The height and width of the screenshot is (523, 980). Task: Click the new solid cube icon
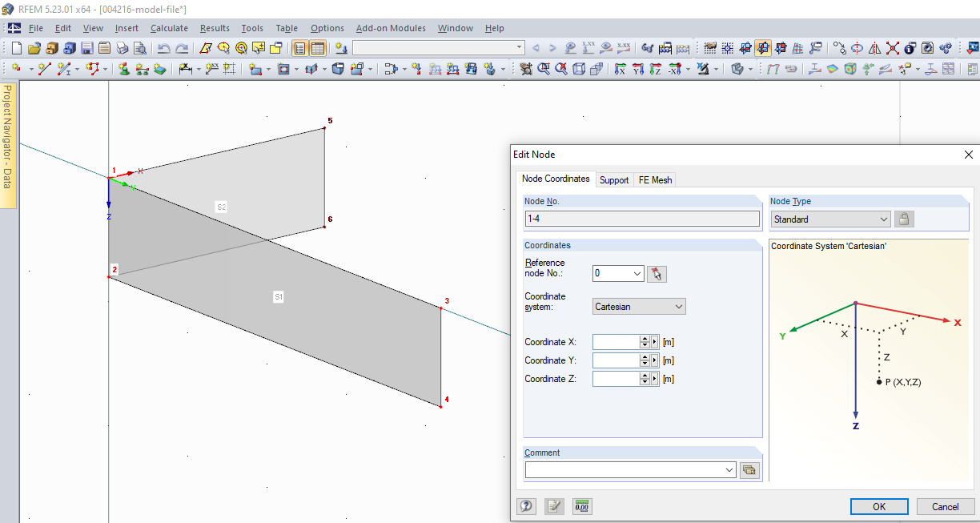pyautogui.click(x=338, y=69)
